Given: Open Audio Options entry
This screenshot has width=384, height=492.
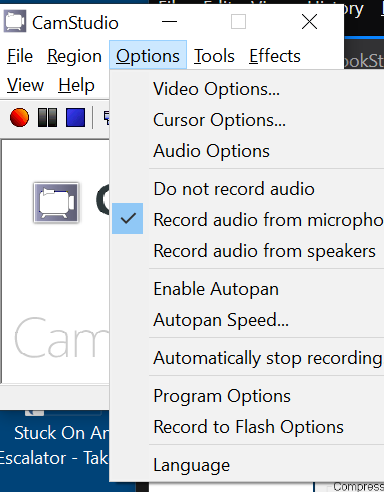Looking at the screenshot, I should (248, 151).
